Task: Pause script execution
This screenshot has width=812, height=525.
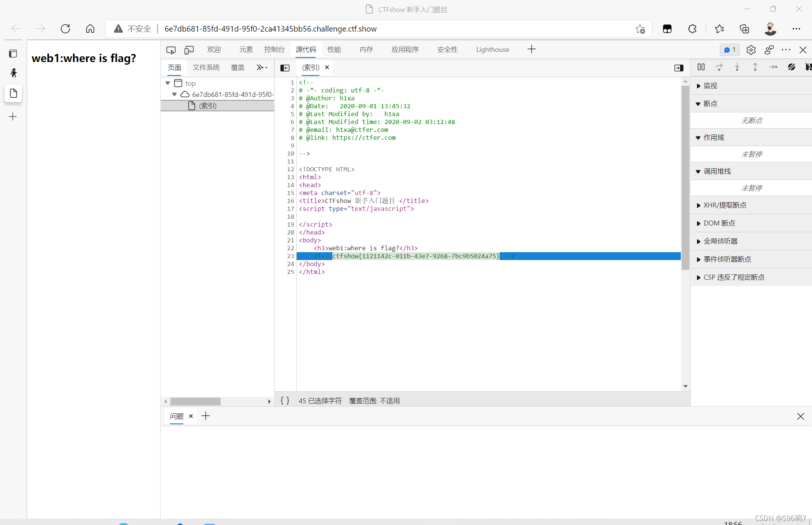Action: click(701, 67)
